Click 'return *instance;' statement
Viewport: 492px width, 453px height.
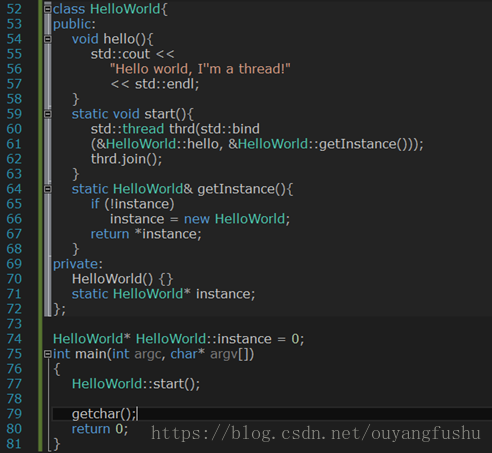146,234
